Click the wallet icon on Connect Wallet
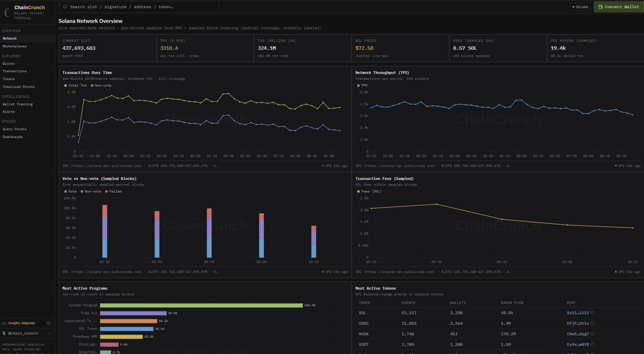Viewport: 644px width, 354px height. coord(600,7)
